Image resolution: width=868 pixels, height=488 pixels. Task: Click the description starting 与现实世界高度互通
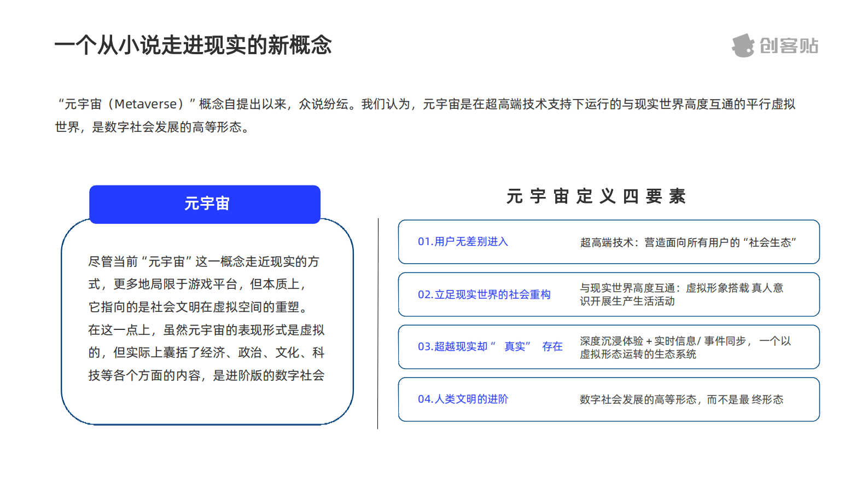tap(681, 294)
